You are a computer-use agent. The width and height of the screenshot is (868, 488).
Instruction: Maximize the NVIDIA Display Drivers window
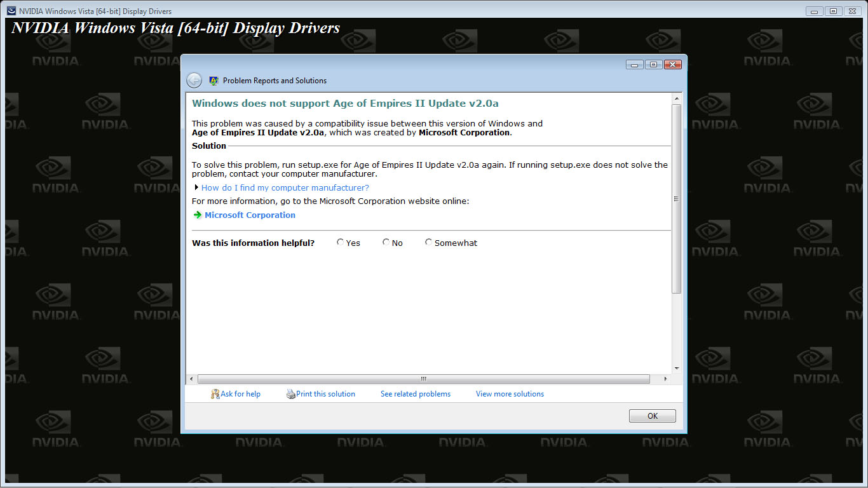coord(834,11)
